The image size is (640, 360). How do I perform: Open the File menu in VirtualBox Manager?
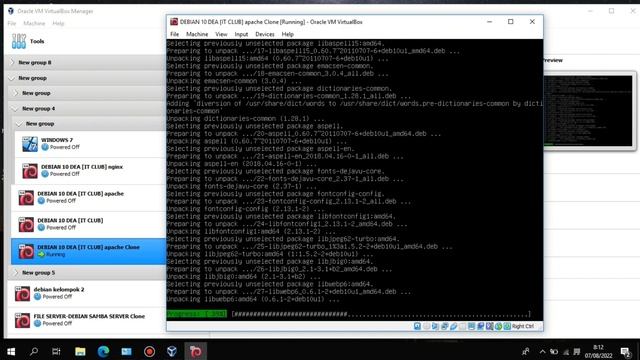tap(12, 23)
